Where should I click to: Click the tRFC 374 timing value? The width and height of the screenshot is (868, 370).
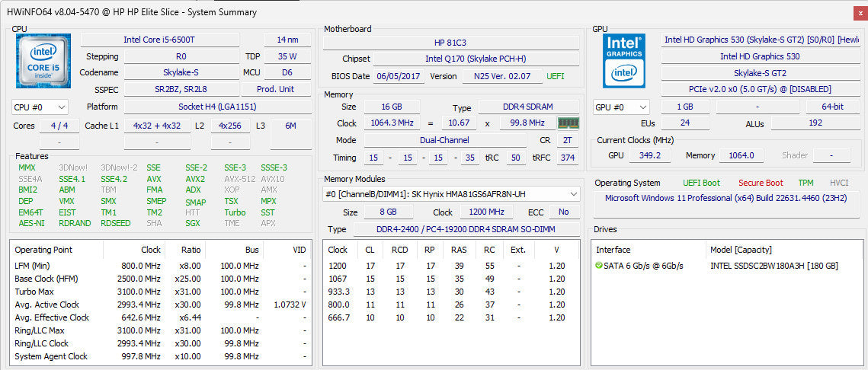[568, 158]
